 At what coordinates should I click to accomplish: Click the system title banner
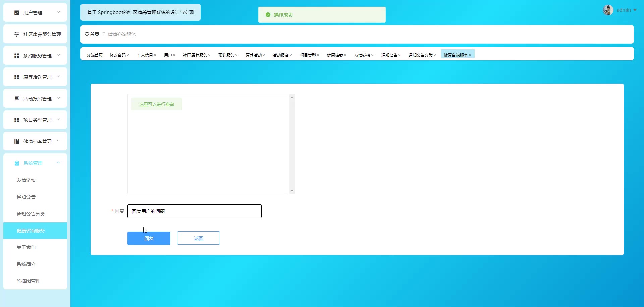click(141, 12)
